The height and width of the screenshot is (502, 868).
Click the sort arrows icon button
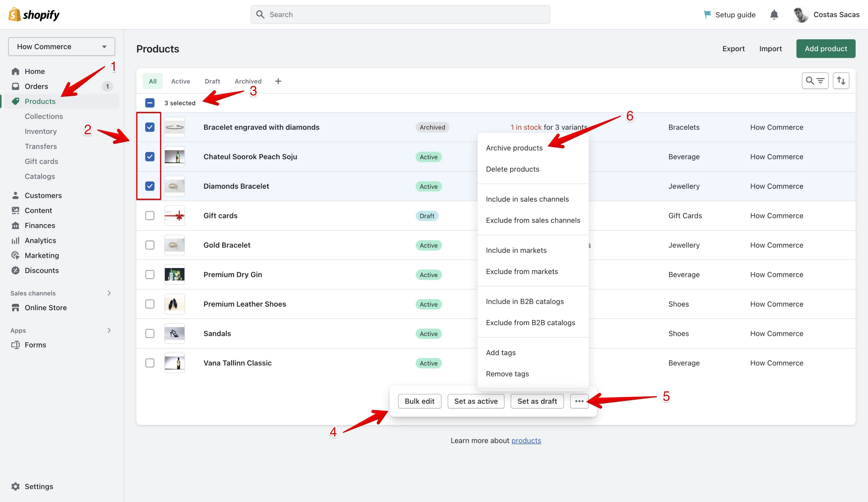pyautogui.click(x=841, y=81)
